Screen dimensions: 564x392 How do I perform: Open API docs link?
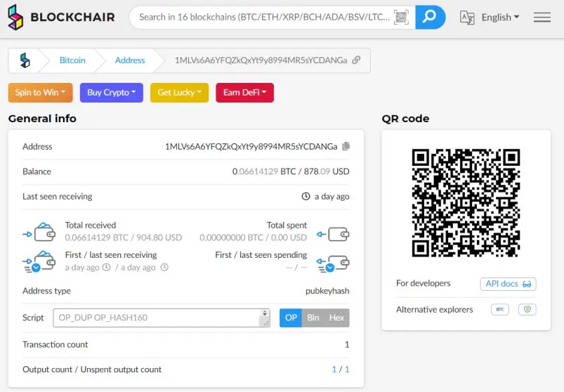[509, 284]
